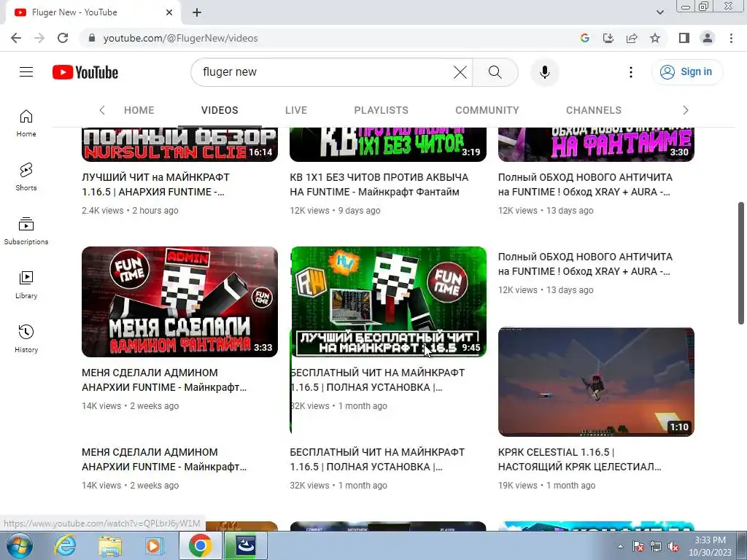Go to Home in sidebar

click(26, 123)
